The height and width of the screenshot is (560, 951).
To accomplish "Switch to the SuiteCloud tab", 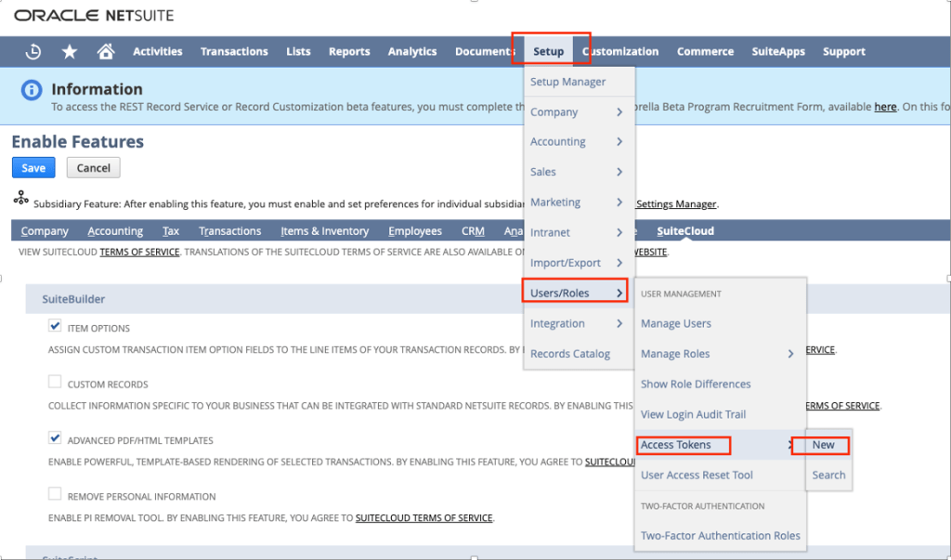I will [x=684, y=231].
